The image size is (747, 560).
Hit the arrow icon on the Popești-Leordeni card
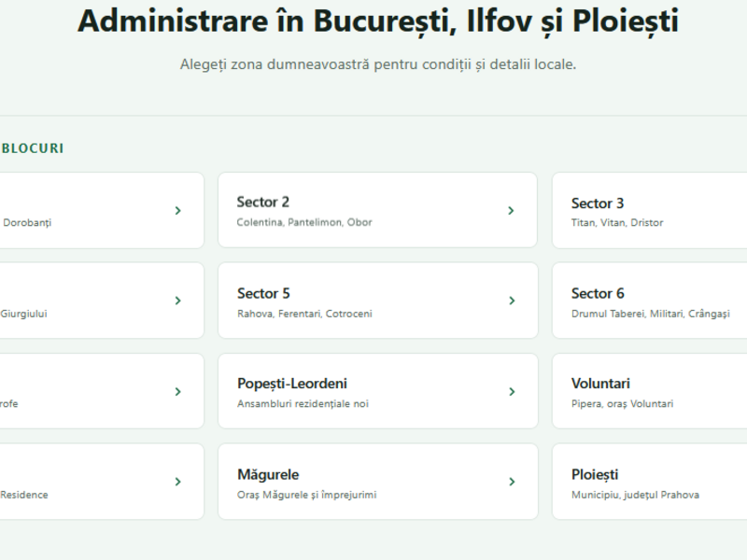click(512, 391)
